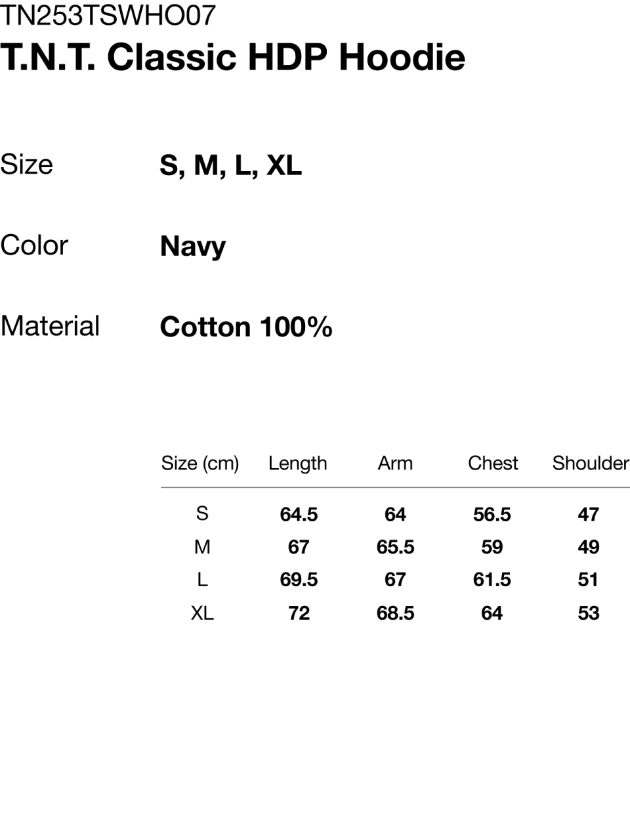The image size is (630, 840).
Task: Click the Size label on the left
Action: (x=26, y=164)
